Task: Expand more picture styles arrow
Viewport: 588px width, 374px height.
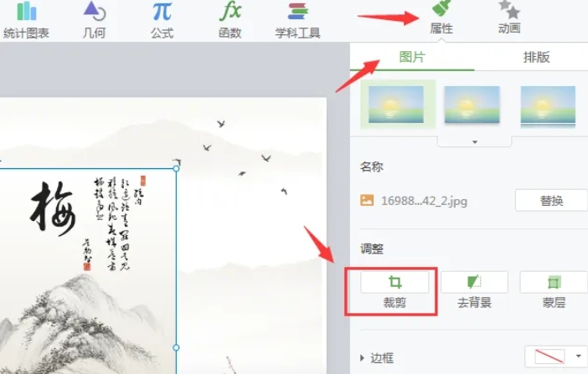Action: tap(475, 142)
